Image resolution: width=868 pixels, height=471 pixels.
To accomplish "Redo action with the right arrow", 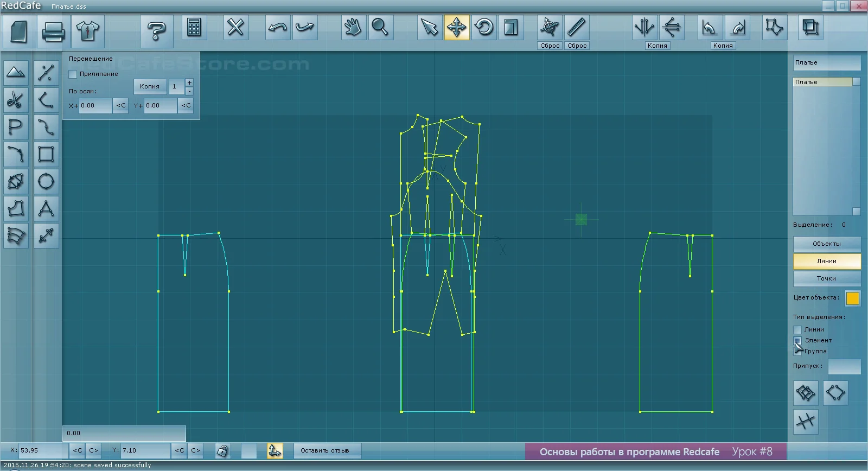I will [305, 27].
